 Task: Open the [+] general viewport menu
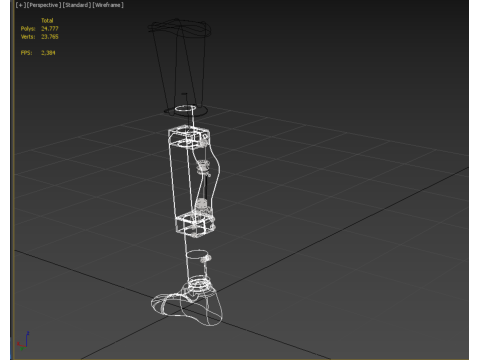coord(20,5)
